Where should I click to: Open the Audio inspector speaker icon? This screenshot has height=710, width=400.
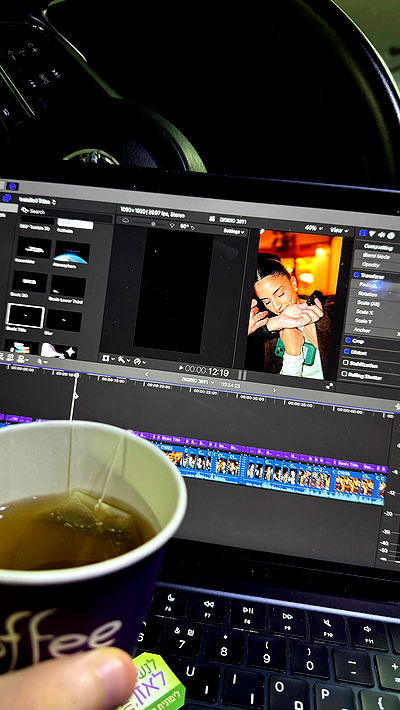(x=381, y=235)
